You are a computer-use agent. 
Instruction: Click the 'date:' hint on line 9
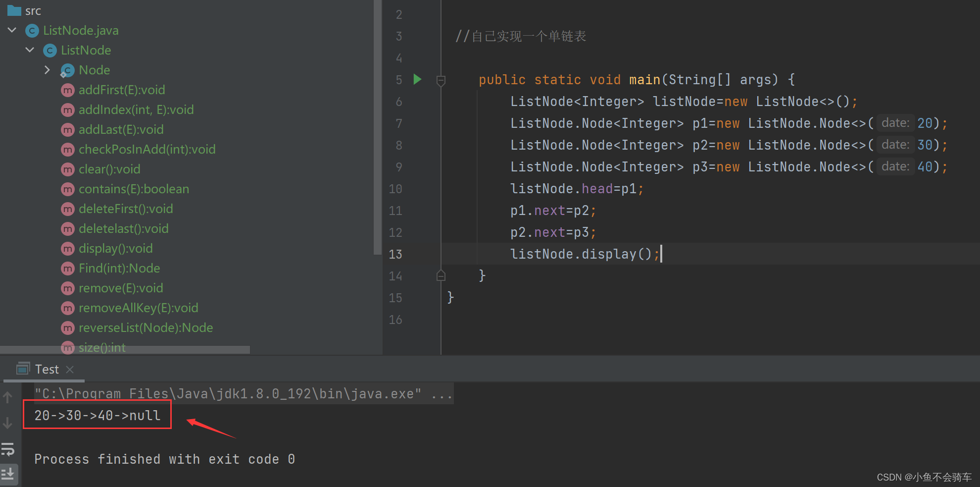[x=895, y=166]
